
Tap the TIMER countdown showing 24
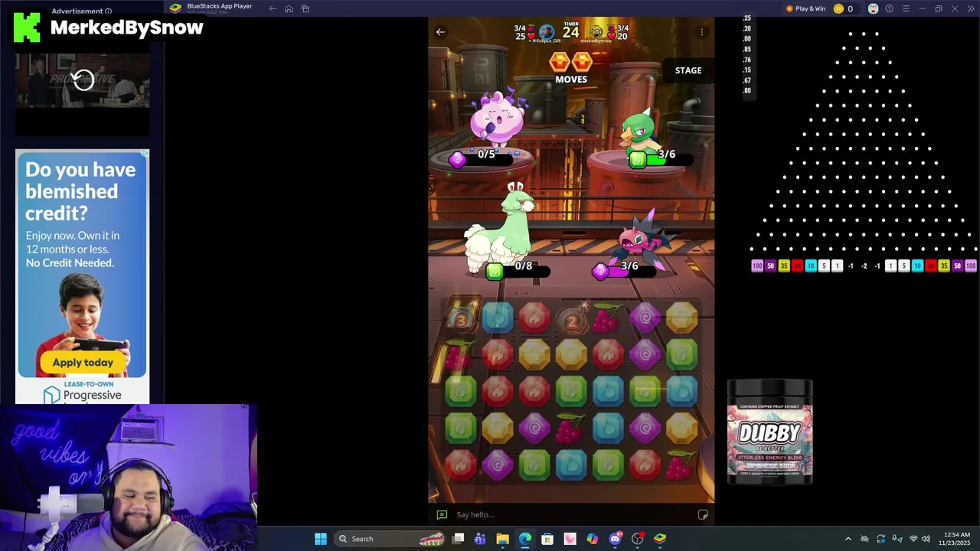pyautogui.click(x=571, y=31)
